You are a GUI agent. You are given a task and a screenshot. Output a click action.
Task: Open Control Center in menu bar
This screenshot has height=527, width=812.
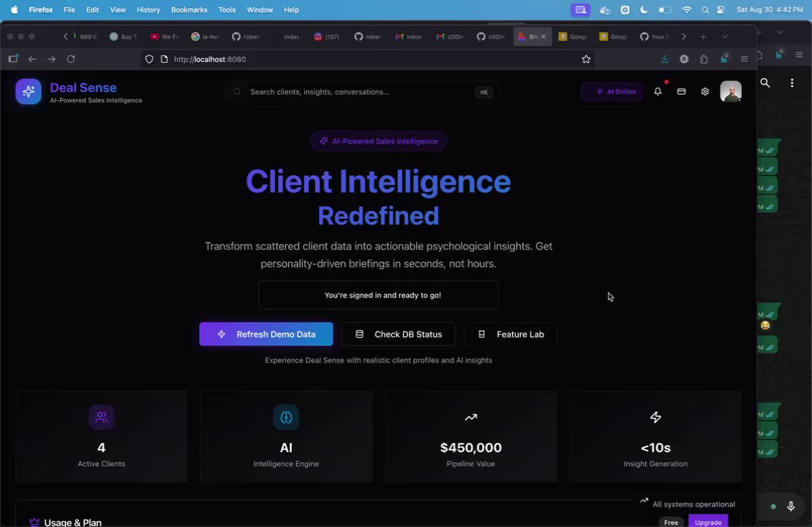coord(721,10)
